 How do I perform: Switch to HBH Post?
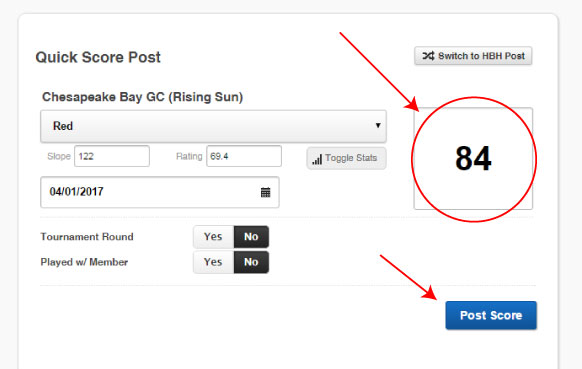click(x=473, y=56)
